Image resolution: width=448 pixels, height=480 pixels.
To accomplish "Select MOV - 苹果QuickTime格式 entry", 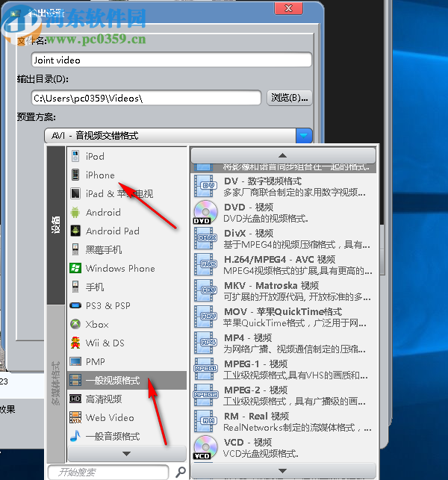I will [x=283, y=317].
